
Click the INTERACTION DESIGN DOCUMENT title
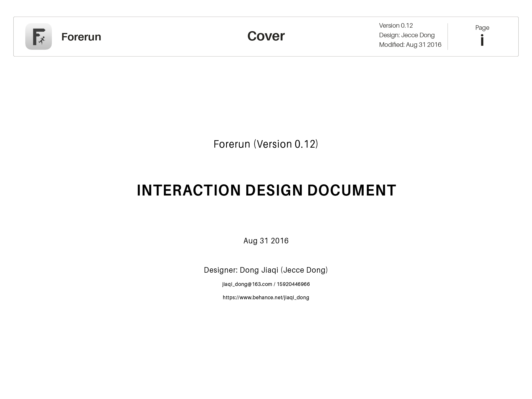(267, 190)
